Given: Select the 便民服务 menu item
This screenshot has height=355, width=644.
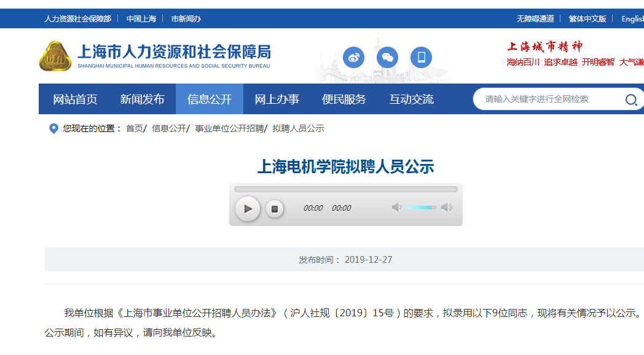Looking at the screenshot, I should pos(344,99).
